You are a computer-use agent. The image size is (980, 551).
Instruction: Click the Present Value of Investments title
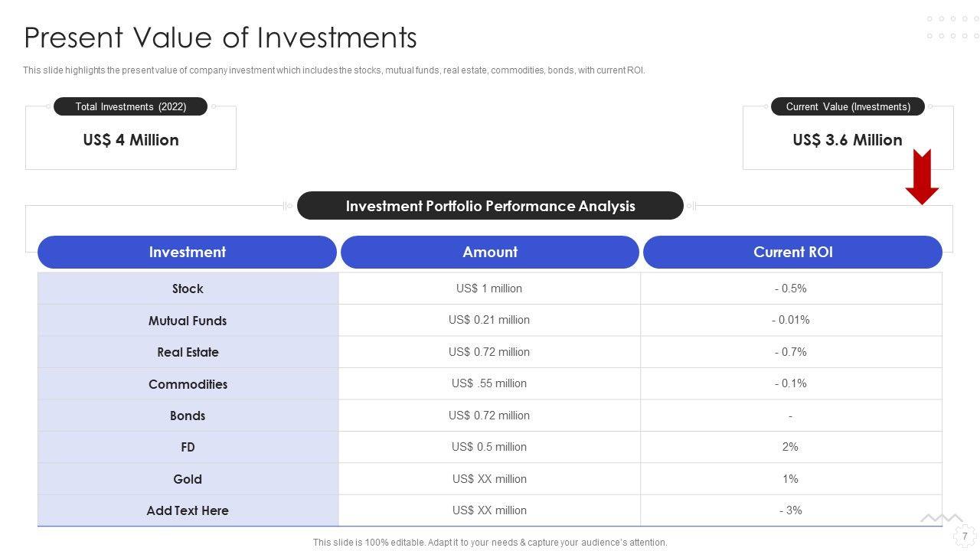220,37
